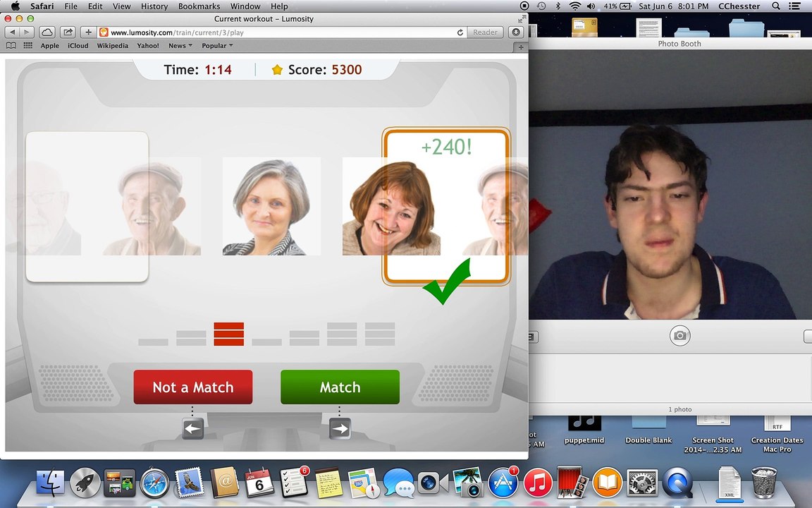Open iCloud Tabs cloud button
Viewport: 812px width, 508px height.
(47, 32)
